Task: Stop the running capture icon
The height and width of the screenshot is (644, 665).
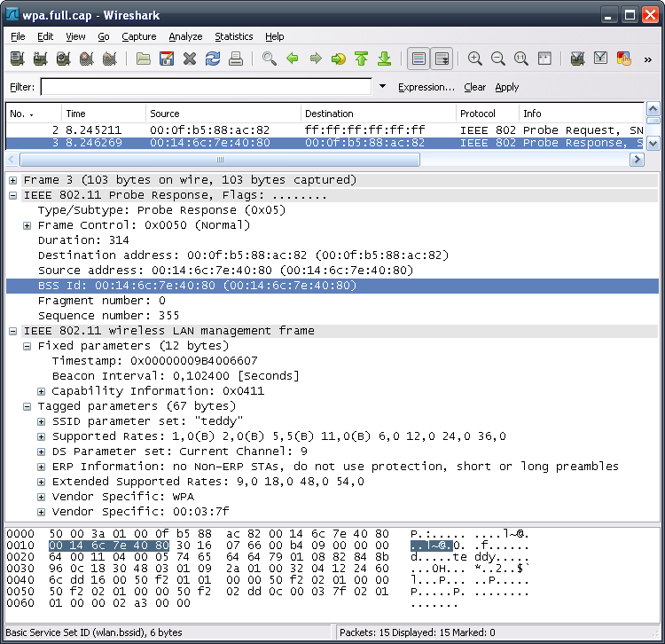Action: coord(86,59)
